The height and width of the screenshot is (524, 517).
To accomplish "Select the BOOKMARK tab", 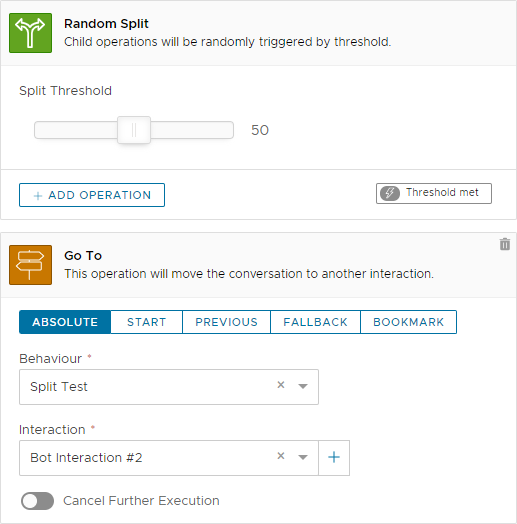I will [408, 322].
